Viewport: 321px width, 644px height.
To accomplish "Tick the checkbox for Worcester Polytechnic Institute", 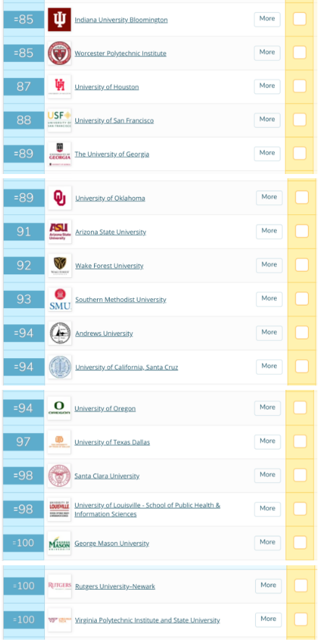I will [299, 53].
